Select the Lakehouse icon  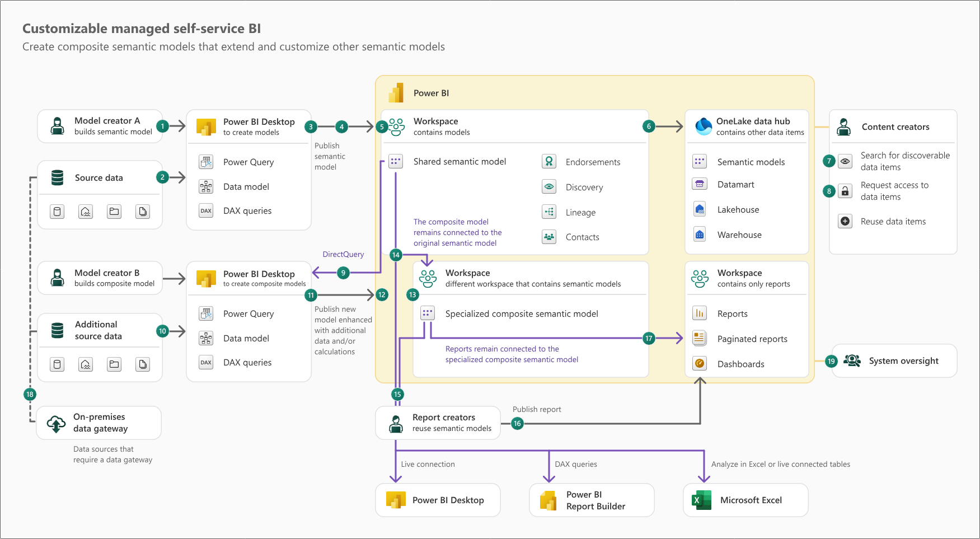click(700, 209)
